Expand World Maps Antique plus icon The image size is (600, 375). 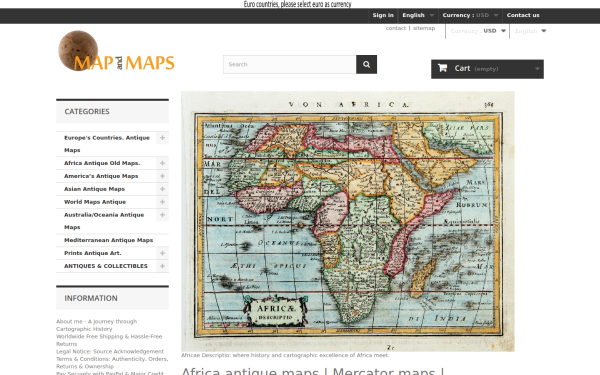[162, 202]
